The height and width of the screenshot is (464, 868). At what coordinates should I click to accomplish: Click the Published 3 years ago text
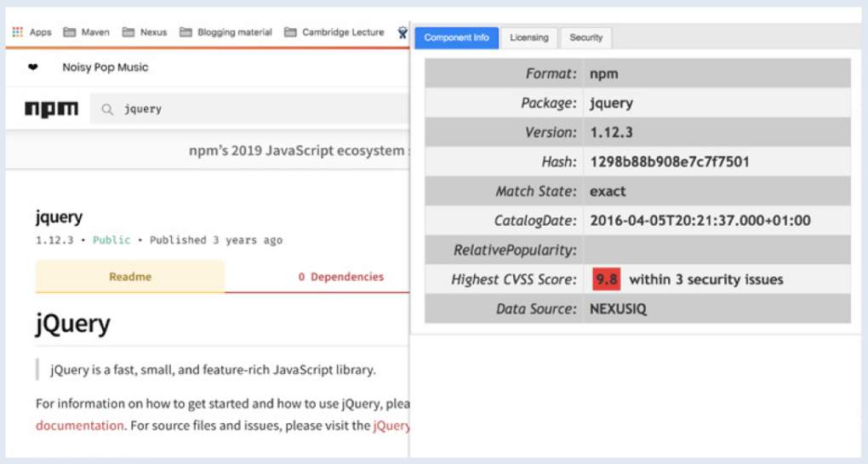click(x=216, y=240)
